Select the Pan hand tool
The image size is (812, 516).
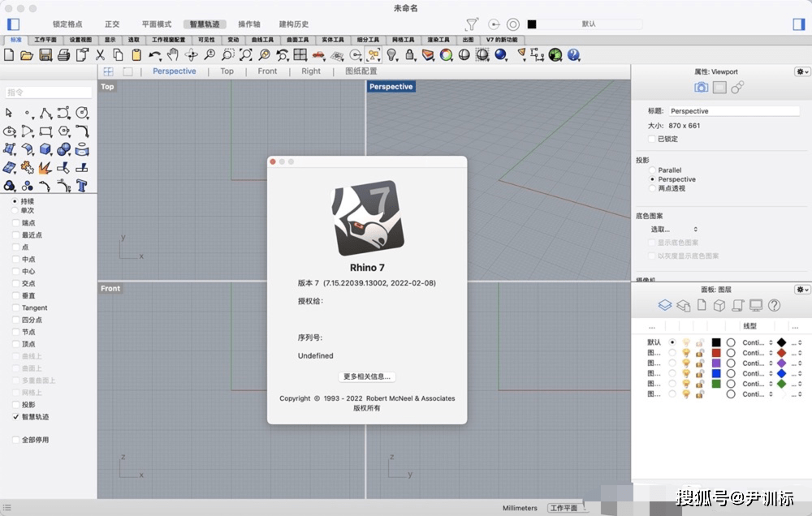pos(172,55)
